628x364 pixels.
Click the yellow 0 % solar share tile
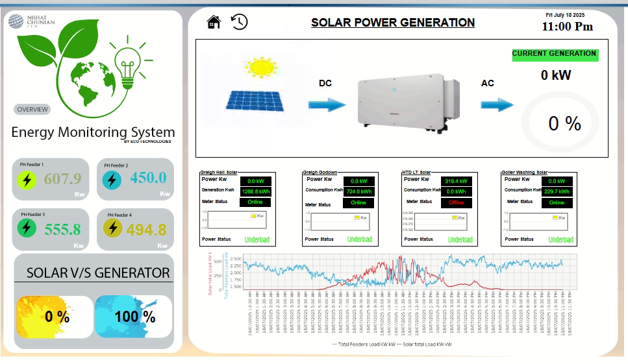tap(55, 317)
